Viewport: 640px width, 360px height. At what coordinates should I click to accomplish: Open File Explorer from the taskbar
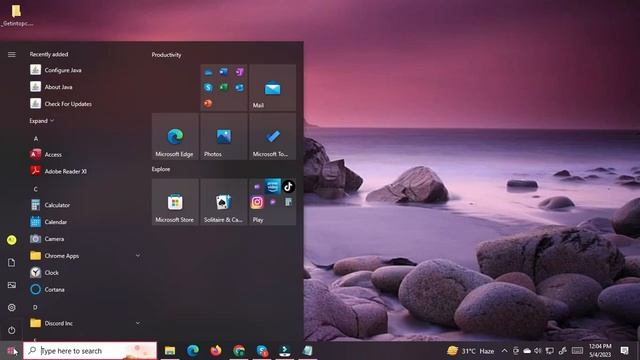[170, 351]
